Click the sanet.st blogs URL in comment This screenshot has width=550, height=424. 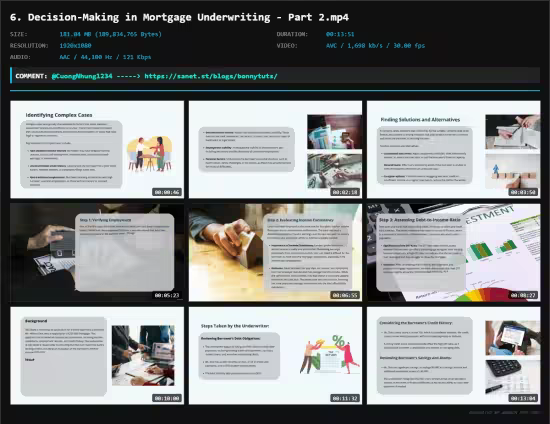point(211,76)
